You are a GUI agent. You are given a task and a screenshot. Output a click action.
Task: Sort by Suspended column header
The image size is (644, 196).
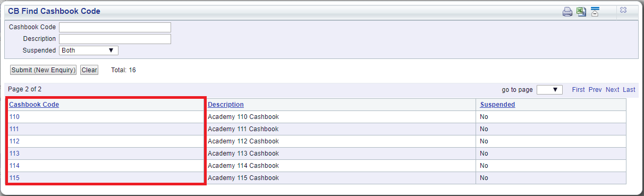tap(497, 105)
